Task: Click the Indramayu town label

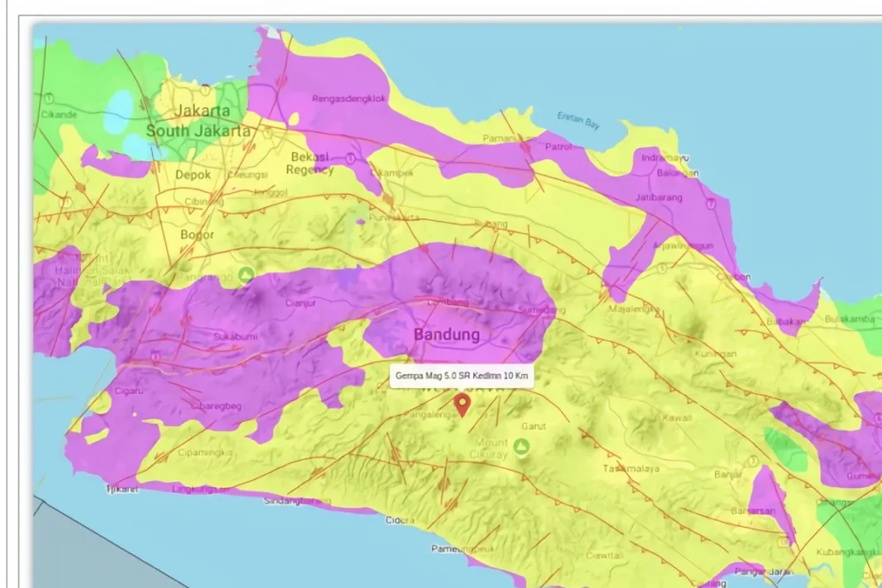Action: [665, 158]
